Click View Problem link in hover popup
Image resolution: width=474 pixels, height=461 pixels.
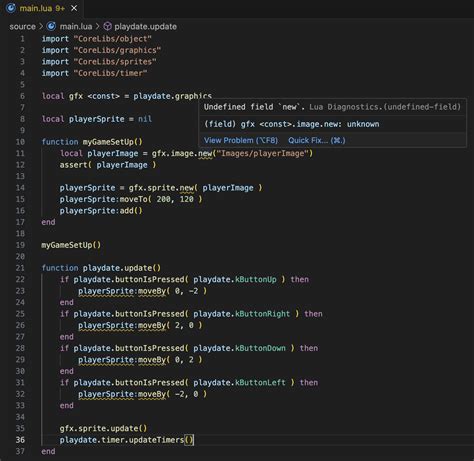click(x=241, y=140)
